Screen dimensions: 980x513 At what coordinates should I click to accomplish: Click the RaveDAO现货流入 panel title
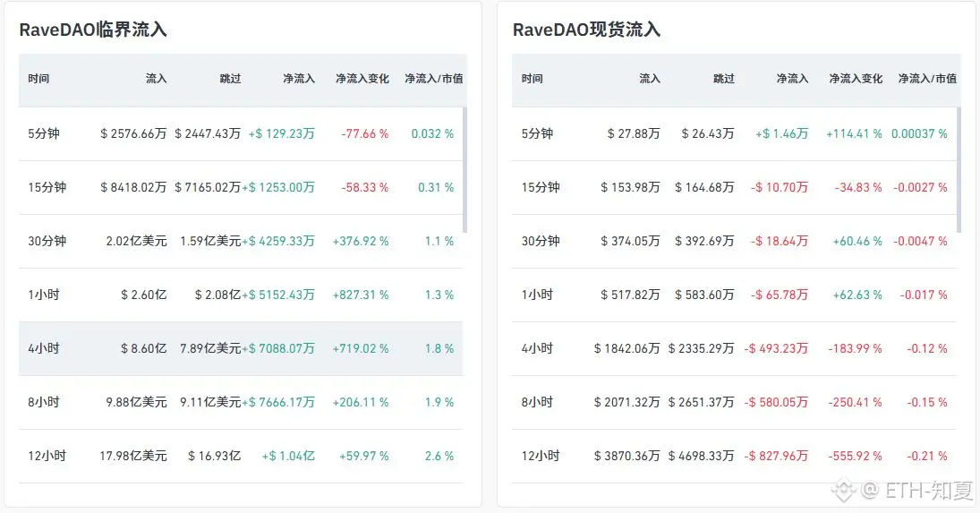click(586, 30)
